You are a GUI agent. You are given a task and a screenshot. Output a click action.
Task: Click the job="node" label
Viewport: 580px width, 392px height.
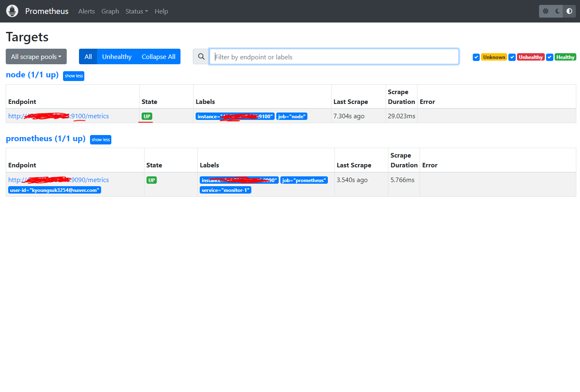tap(291, 117)
